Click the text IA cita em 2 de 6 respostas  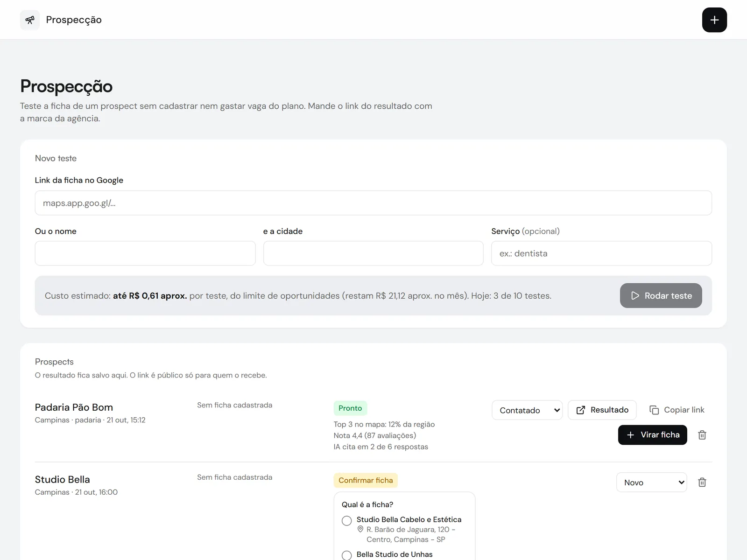[x=381, y=447]
